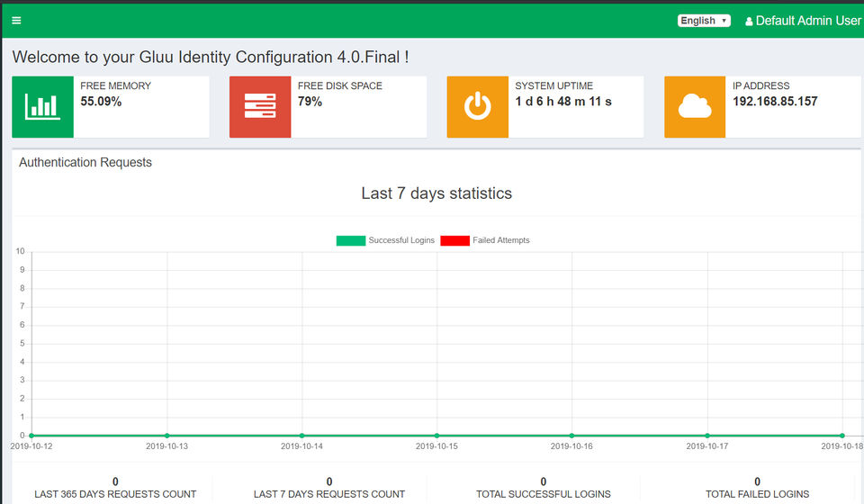Click the green bar chart memory icon
This screenshot has height=504, width=864.
tap(42, 107)
